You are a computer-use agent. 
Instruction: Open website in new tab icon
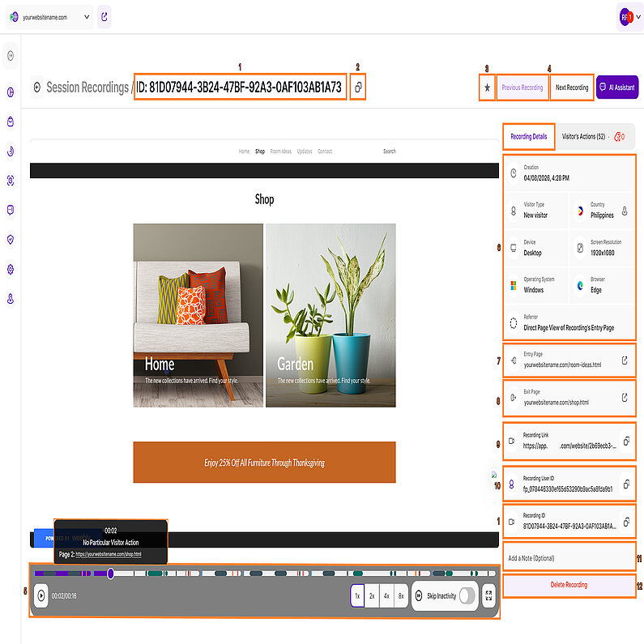tap(104, 16)
